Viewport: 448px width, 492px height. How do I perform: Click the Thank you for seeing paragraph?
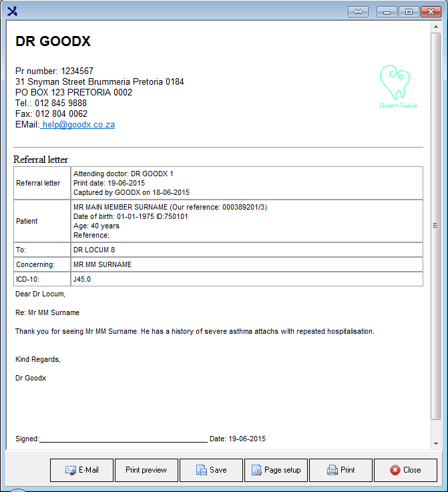pyautogui.click(x=195, y=331)
